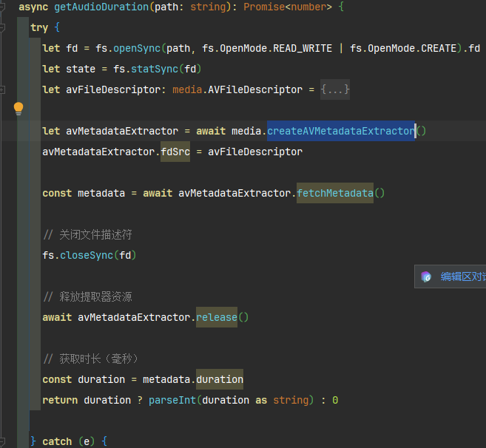This screenshot has width=486, height=448.
Task: Collapse fold marker at the catch line
Action: [4, 441]
